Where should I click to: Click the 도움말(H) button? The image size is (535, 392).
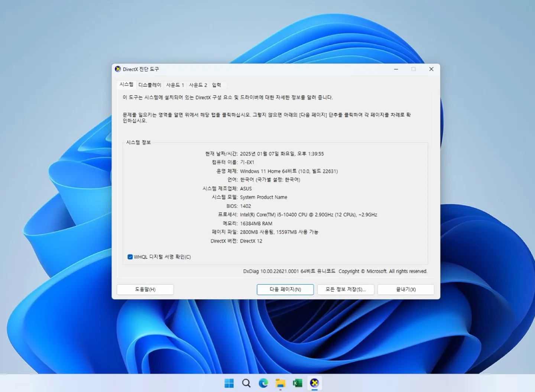coord(145,290)
